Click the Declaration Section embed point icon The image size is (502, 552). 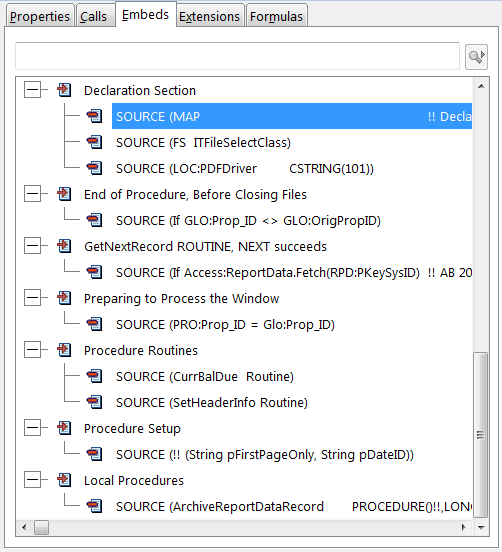[x=64, y=90]
